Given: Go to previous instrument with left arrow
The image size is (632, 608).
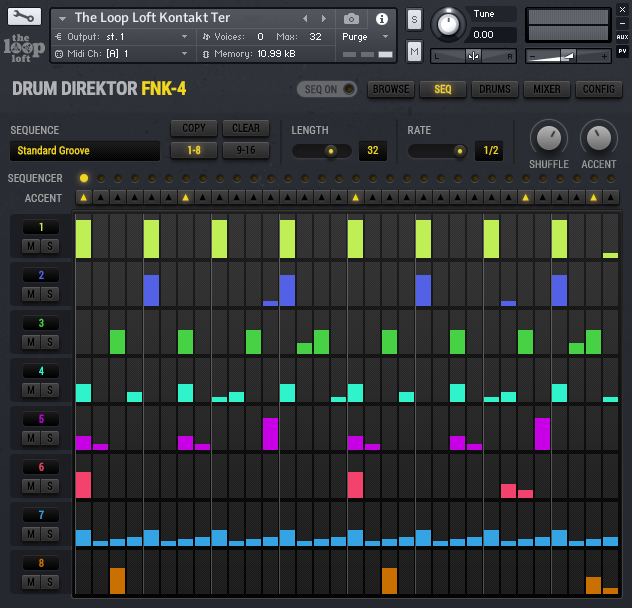Looking at the screenshot, I should [x=306, y=18].
